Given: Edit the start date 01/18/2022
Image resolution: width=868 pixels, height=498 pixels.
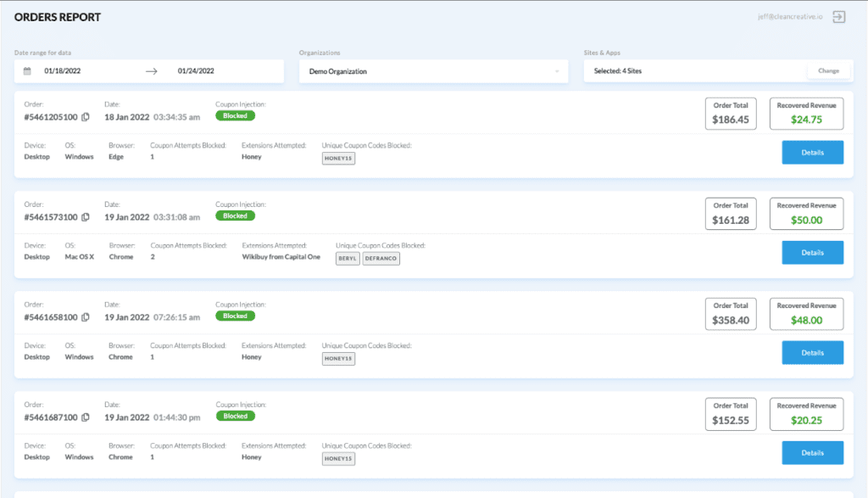Looking at the screenshot, I should tap(61, 71).
